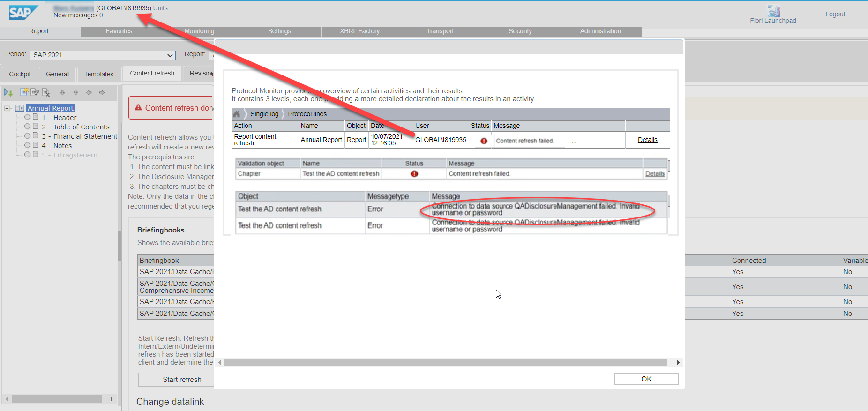Click the new chapter icon with star

click(x=24, y=92)
